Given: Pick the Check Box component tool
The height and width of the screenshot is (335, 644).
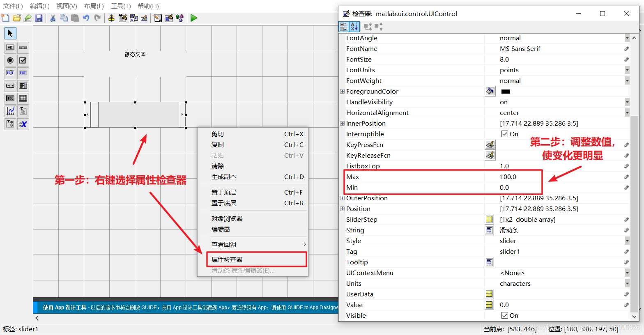Looking at the screenshot, I should point(23,60).
